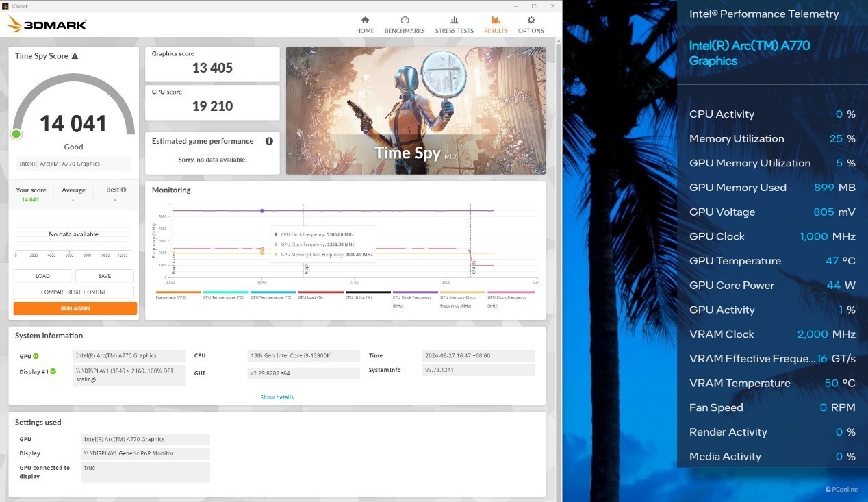Toggle GPU Memory Clock Frequency legend series

(x=462, y=299)
